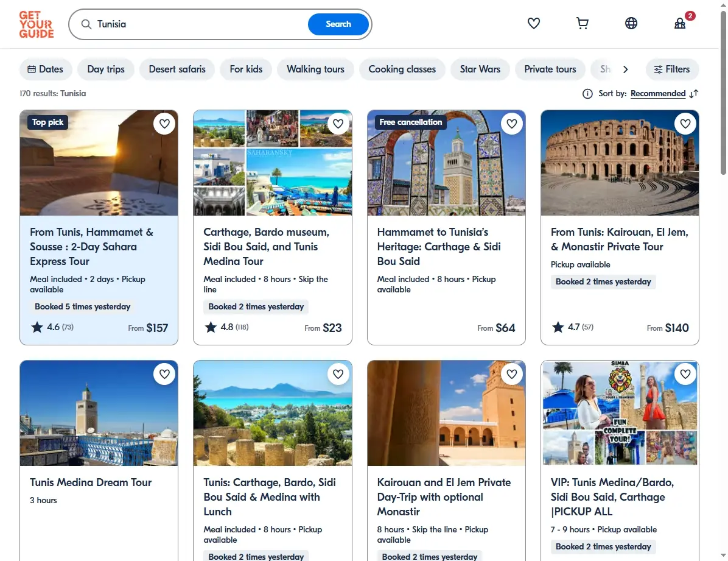Image resolution: width=728 pixels, height=561 pixels.
Task: Select the Walking tours chip
Action: point(315,69)
